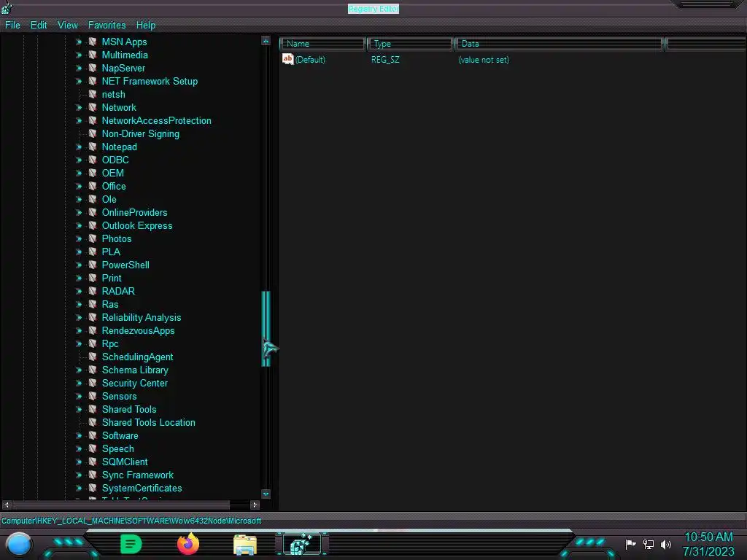
Task: Click the horizontal scroll right arrow
Action: (255, 505)
